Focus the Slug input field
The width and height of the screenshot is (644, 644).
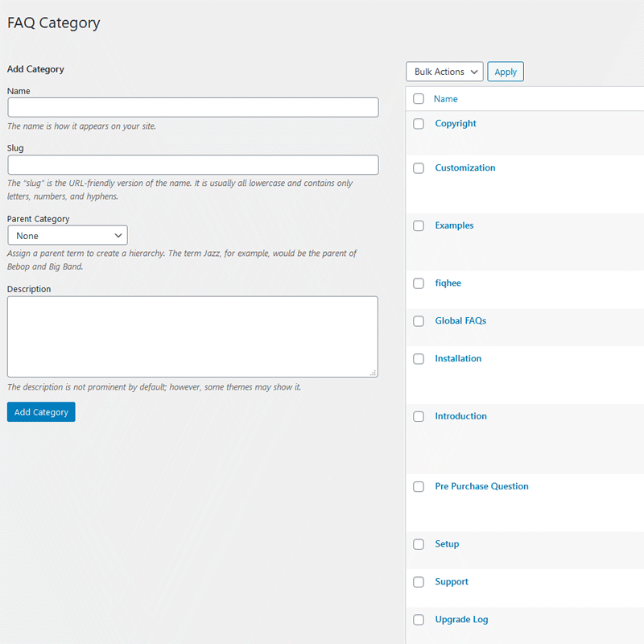(x=192, y=164)
